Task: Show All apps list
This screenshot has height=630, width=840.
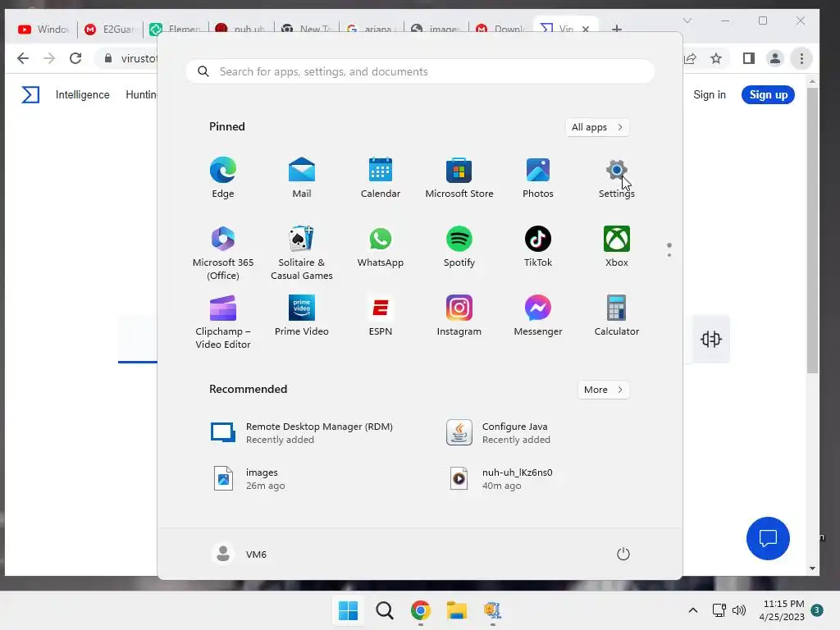Action: 597,127
